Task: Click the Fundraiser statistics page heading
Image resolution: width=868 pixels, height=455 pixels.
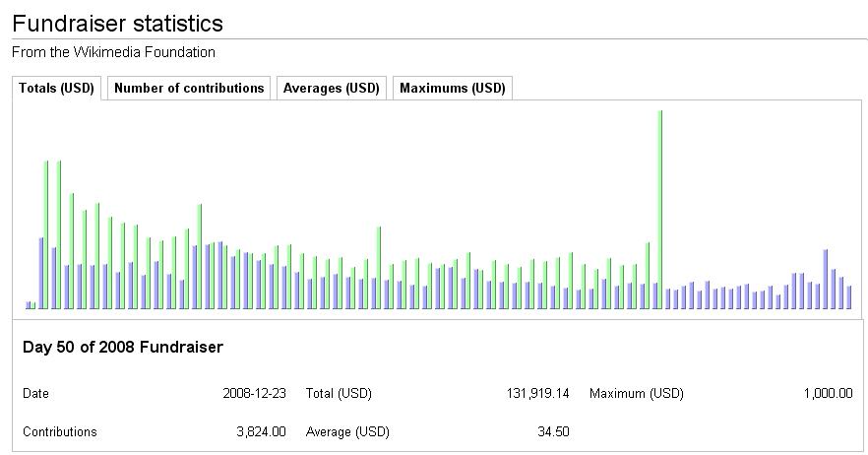Action: tap(117, 24)
